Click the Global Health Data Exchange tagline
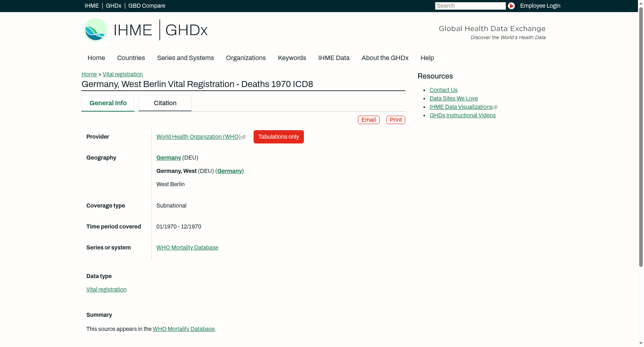This screenshot has height=347, width=644. (492, 29)
